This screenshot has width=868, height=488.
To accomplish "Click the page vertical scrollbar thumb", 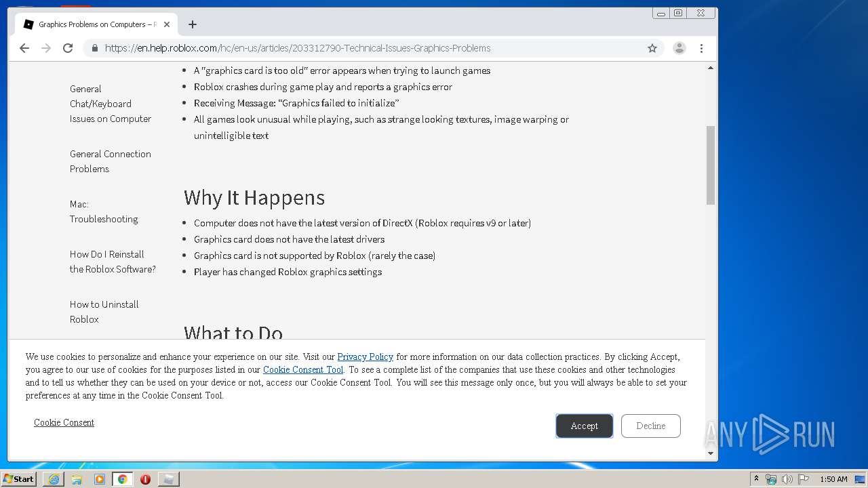I will point(711,165).
